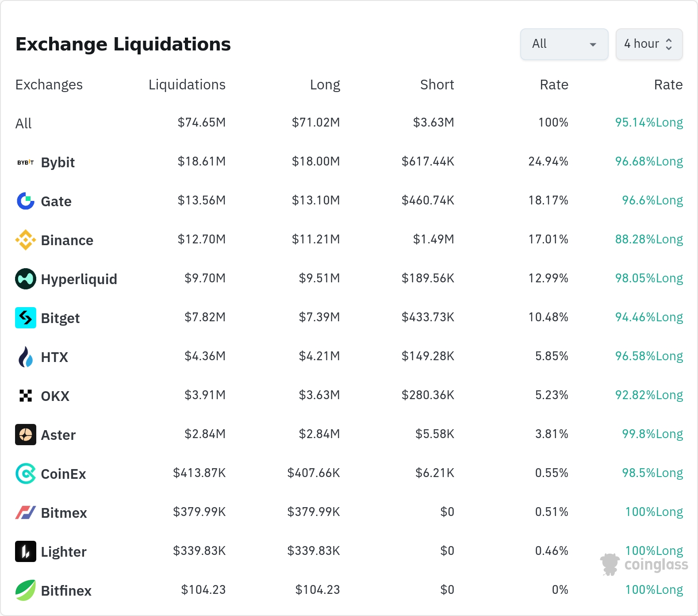698x616 pixels.
Task: Click the Aster logo icon
Action: tap(25, 435)
